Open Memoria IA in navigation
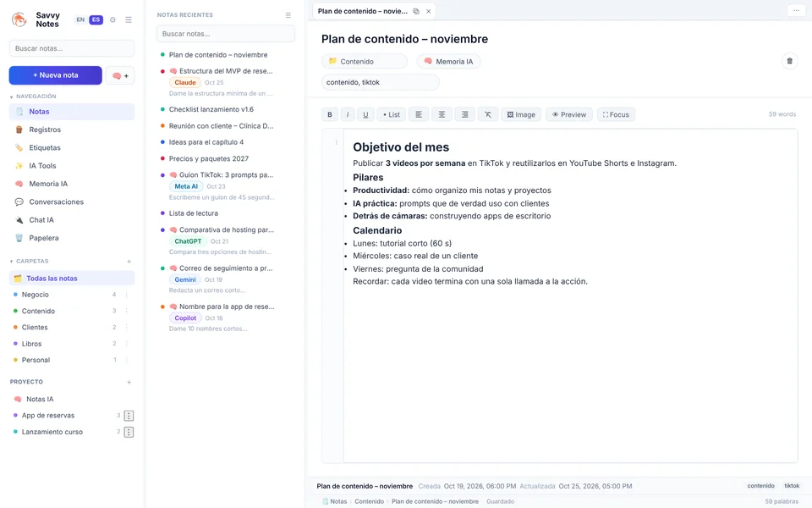 tap(71, 184)
